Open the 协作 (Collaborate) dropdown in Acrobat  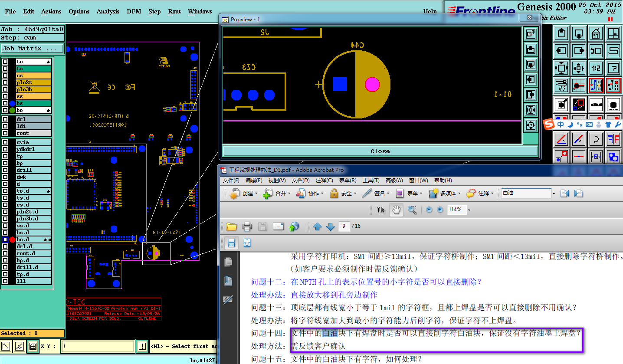310,193
